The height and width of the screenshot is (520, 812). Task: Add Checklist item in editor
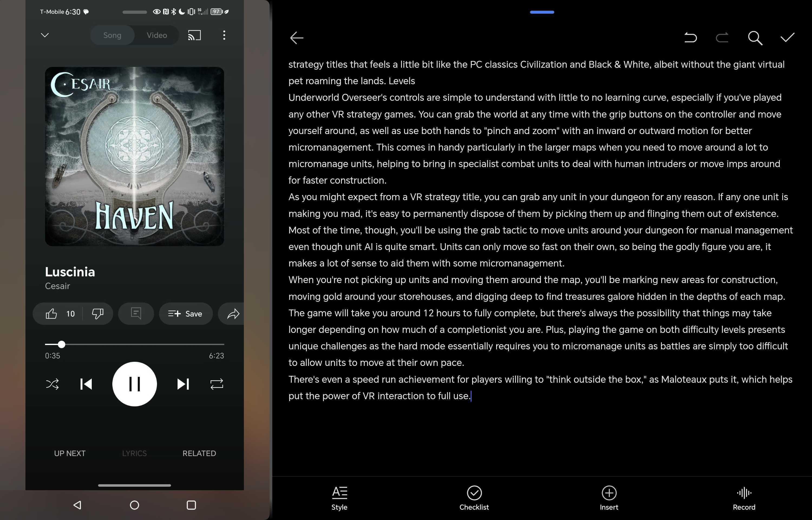pos(474,497)
